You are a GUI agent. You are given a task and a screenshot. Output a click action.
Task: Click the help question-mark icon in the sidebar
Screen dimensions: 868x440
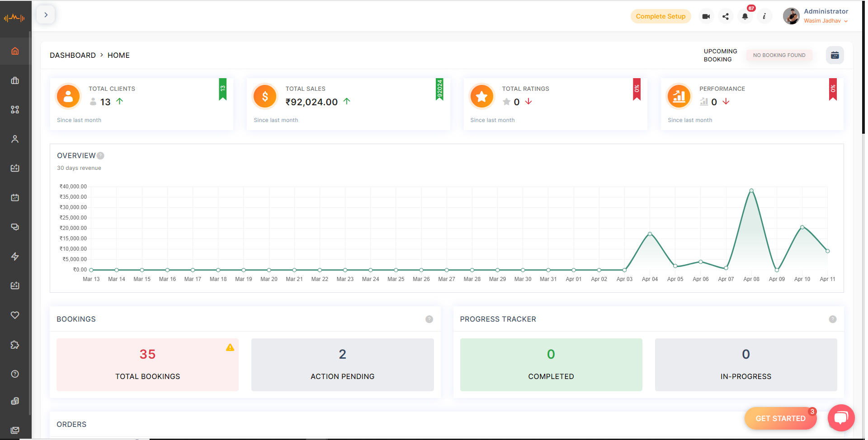[15, 374]
